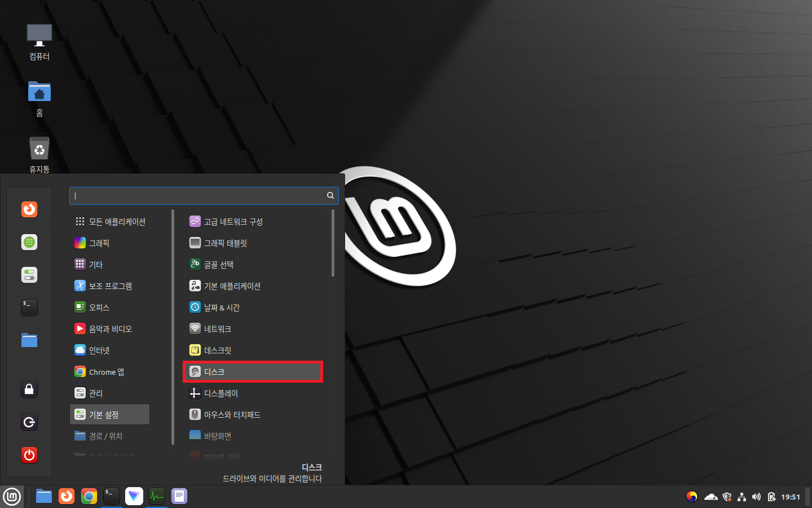The width and height of the screenshot is (812, 508).
Task: Open file manager from the taskbar
Action: click(x=44, y=497)
